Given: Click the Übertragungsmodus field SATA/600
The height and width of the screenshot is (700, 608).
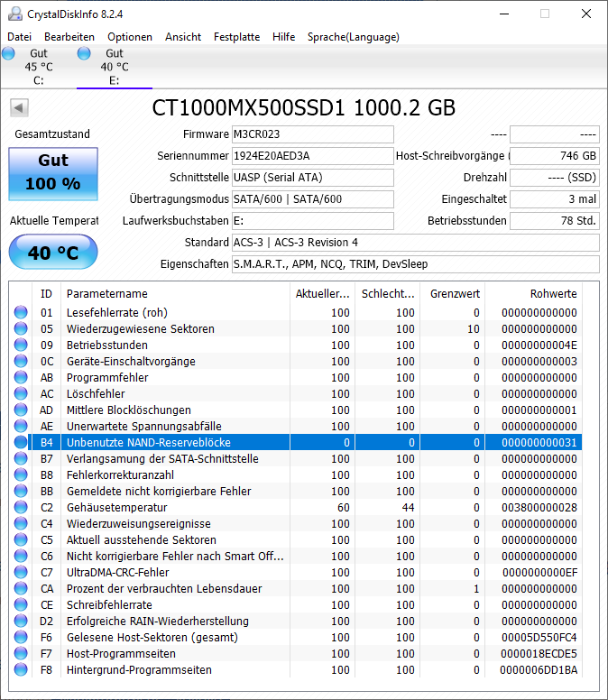Looking at the screenshot, I should click(312, 199).
